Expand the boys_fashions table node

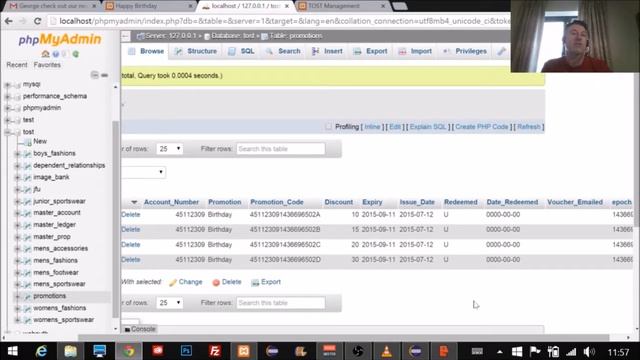click(18, 154)
